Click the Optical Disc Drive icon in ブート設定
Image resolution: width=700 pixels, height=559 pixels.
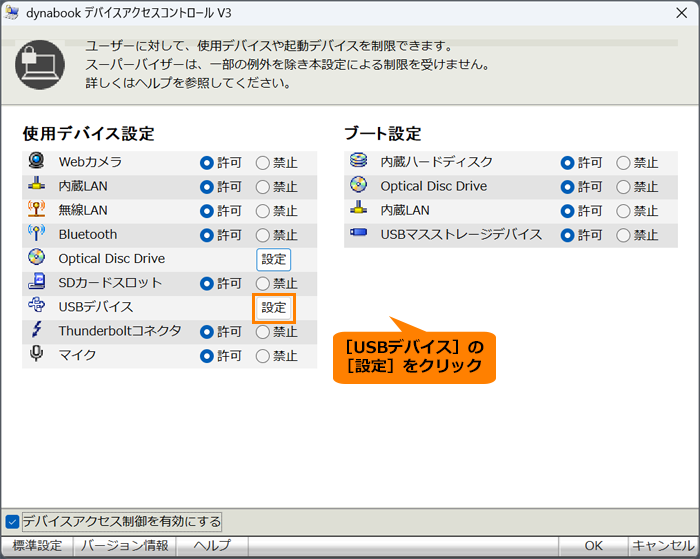pyautogui.click(x=358, y=184)
